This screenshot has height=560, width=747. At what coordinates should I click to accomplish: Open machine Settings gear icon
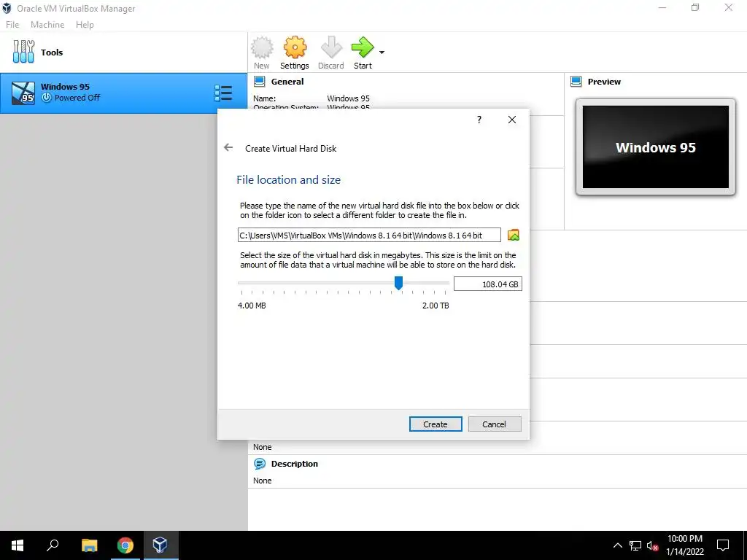coord(295,47)
